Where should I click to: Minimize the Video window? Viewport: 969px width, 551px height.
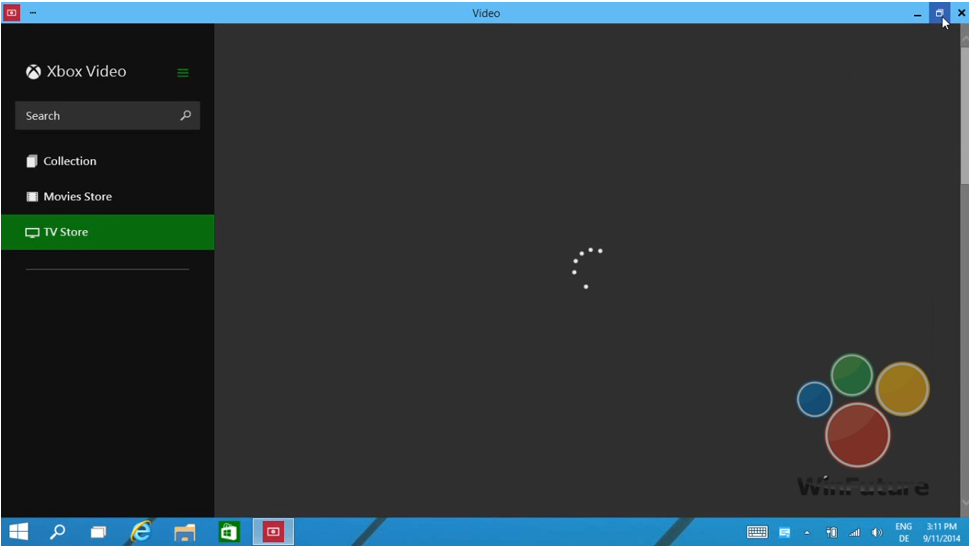[x=918, y=14]
